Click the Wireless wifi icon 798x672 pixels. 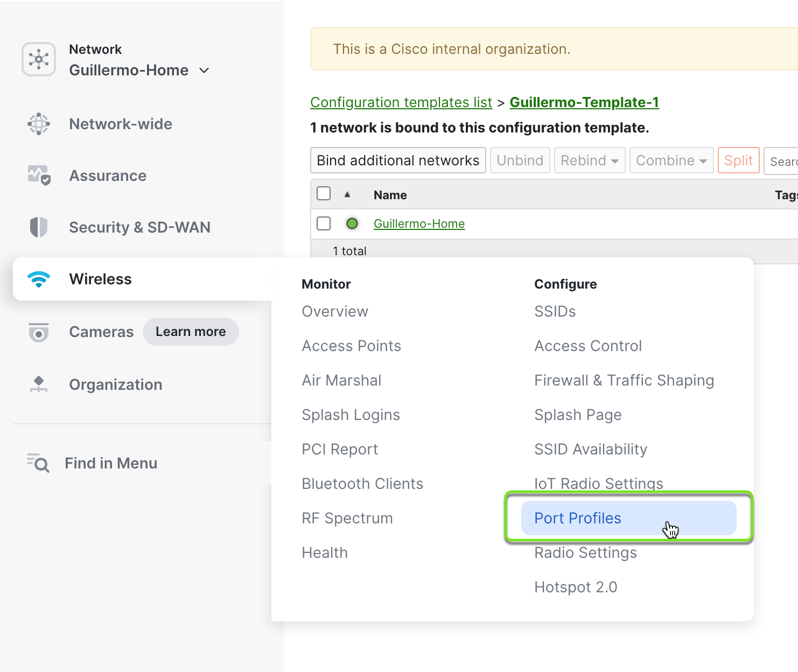click(39, 279)
